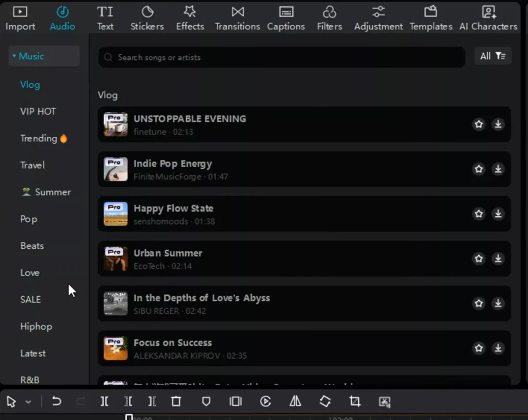
Task: Open the Adjustment panel
Action: tap(378, 17)
